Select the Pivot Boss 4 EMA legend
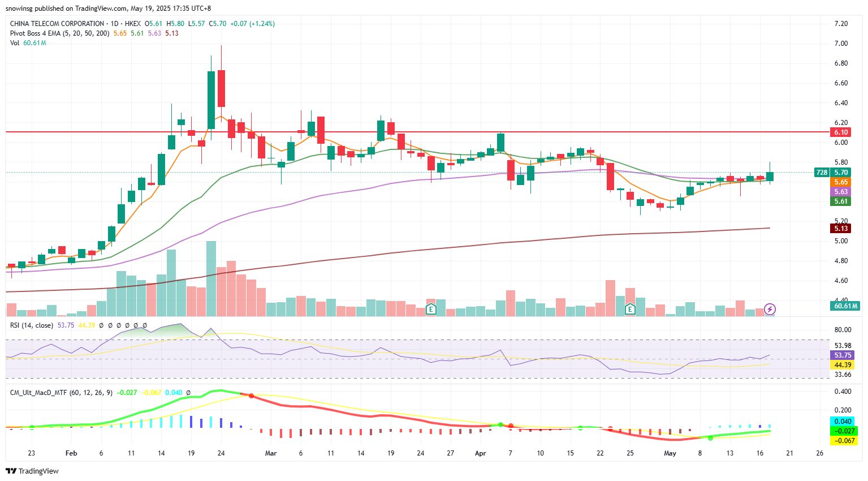This screenshot has width=868, height=481. click(59, 33)
